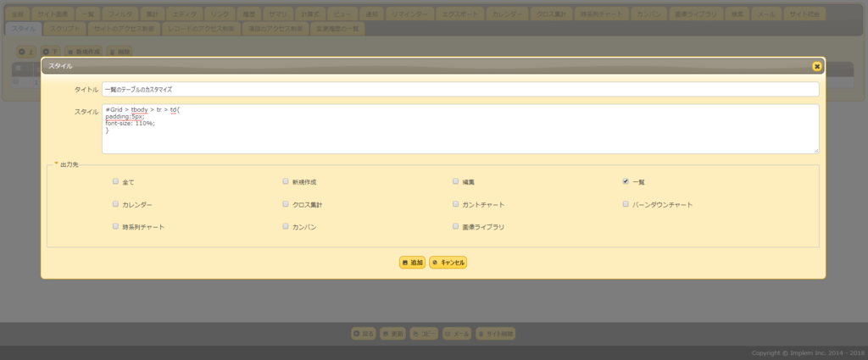Switch to the カレンダー tab in top bar
868x360 pixels.
click(x=507, y=14)
